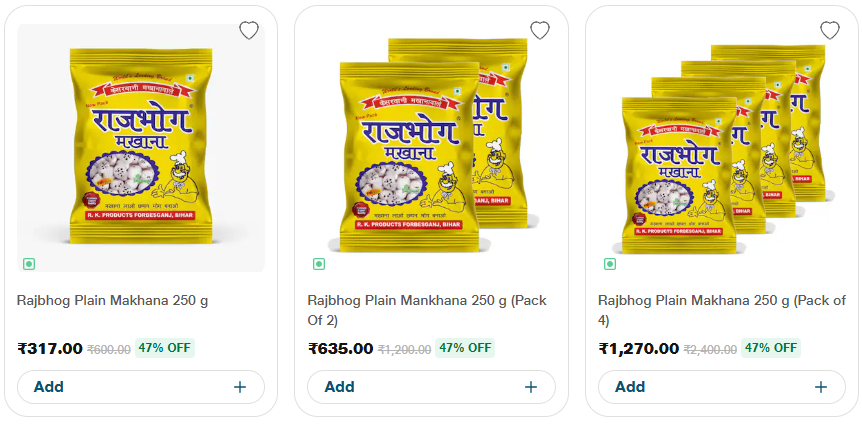Open Rajbhog Plain Makhana 250 g title link
The height and width of the screenshot is (424, 862).
point(112,300)
